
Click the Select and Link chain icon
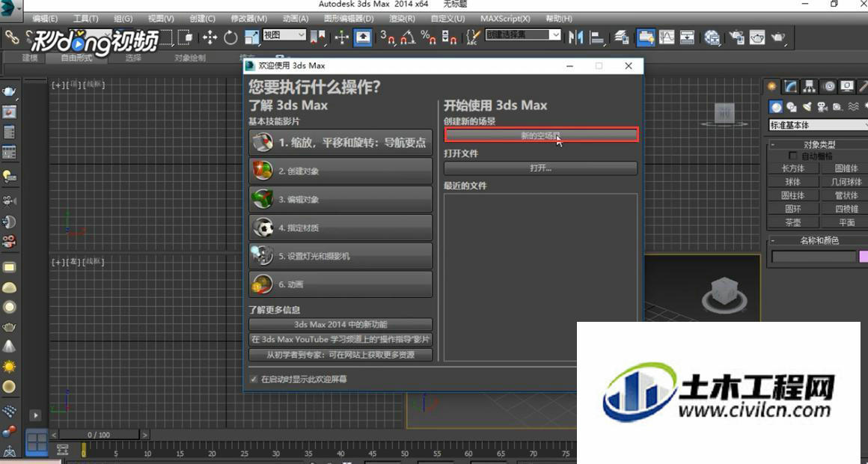pyautogui.click(x=11, y=37)
